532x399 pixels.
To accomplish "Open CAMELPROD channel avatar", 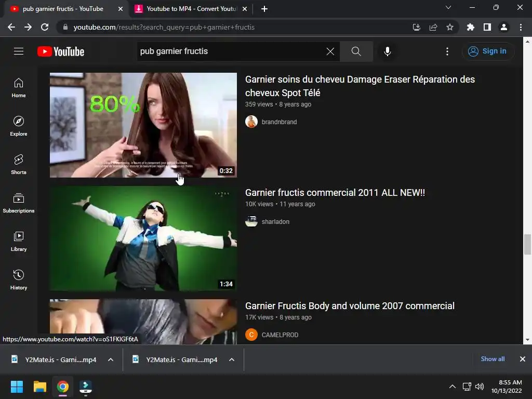I will click(x=251, y=335).
